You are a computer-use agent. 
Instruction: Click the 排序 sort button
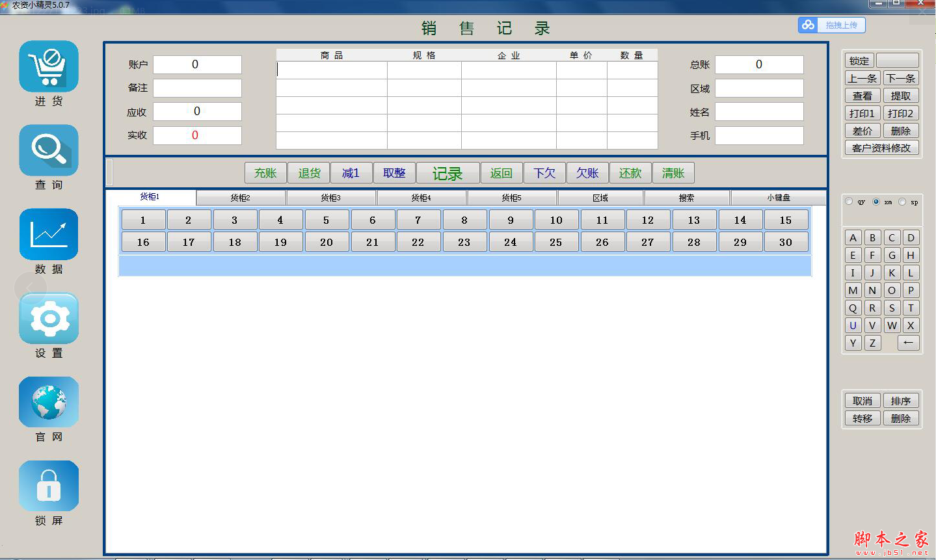pyautogui.click(x=901, y=400)
